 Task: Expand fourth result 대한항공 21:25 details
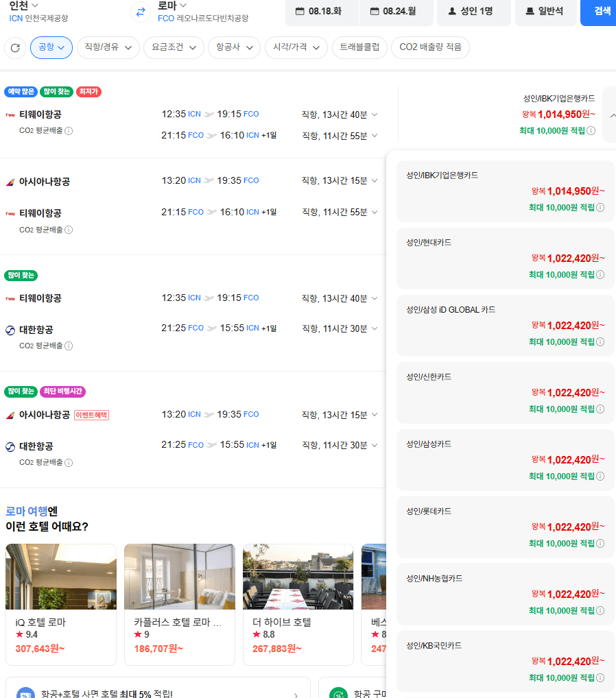coord(375,445)
